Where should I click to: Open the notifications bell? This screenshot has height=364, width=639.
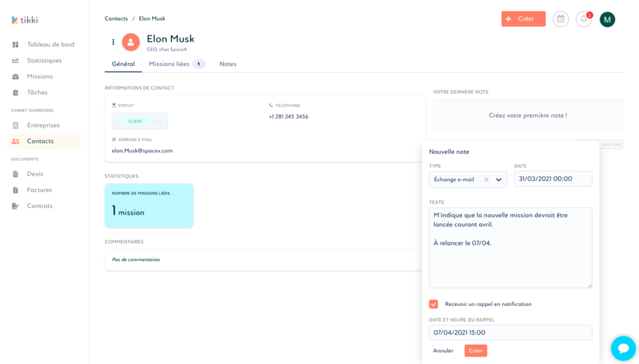pos(583,19)
